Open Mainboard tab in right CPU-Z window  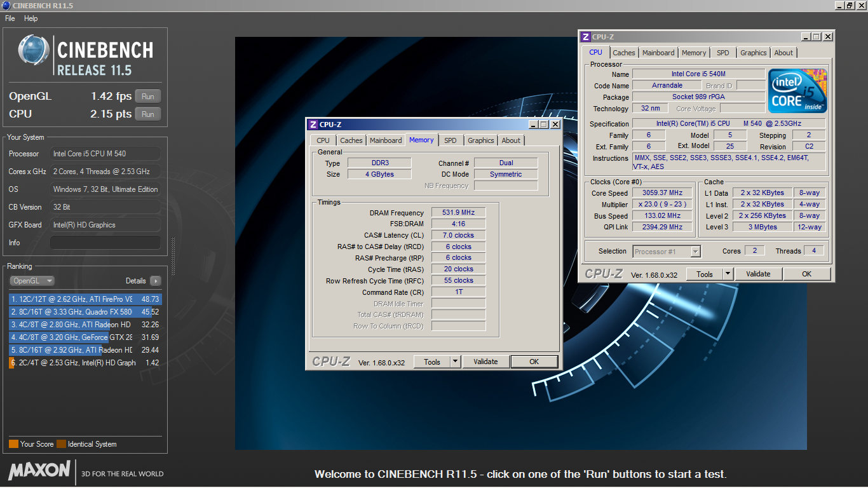pos(658,53)
